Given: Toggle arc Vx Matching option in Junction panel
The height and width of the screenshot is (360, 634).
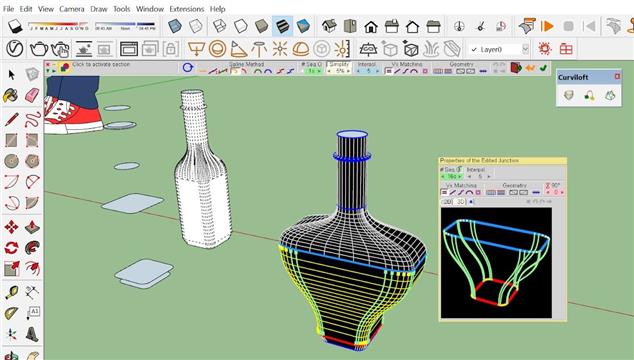Looking at the screenshot, I should pos(469,193).
